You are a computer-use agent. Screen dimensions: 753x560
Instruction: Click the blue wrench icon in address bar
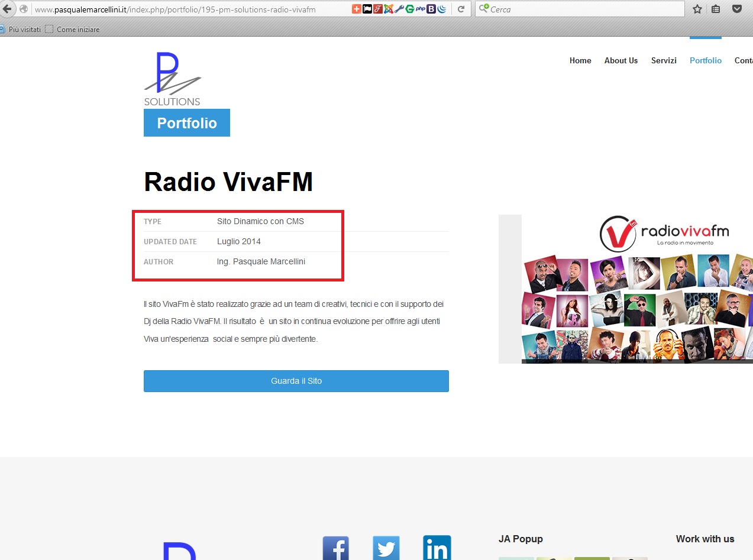click(x=399, y=9)
